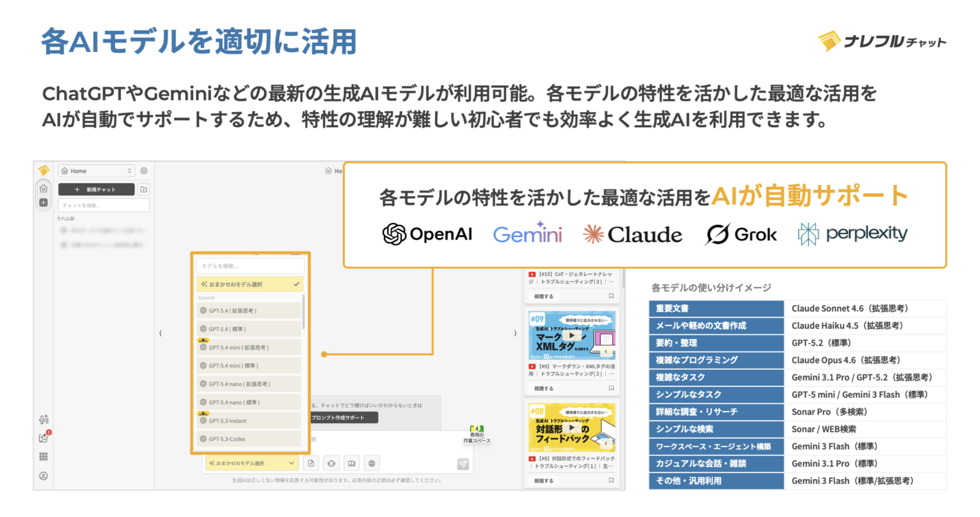
Task: Toggle the globe web search icon
Action: 372,463
